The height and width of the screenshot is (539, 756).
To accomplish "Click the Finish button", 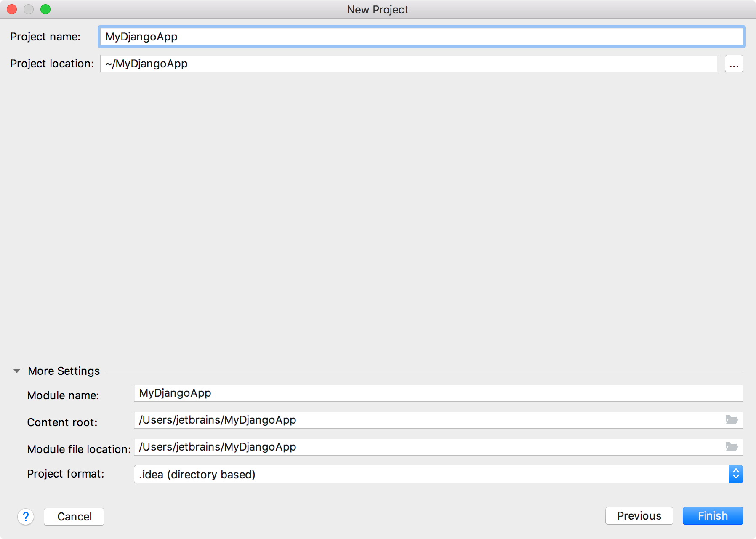I will point(713,515).
